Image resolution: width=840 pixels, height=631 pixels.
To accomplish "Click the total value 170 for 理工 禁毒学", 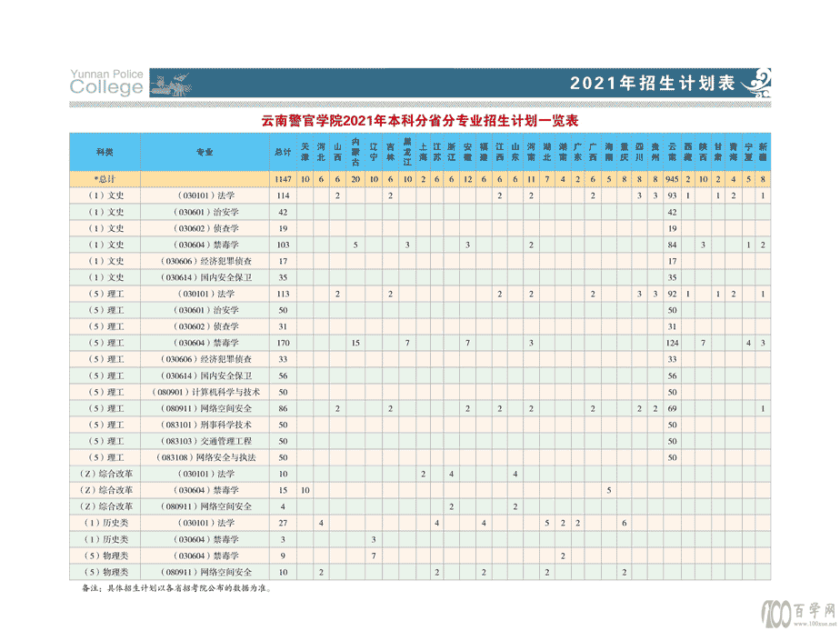I will (x=283, y=343).
